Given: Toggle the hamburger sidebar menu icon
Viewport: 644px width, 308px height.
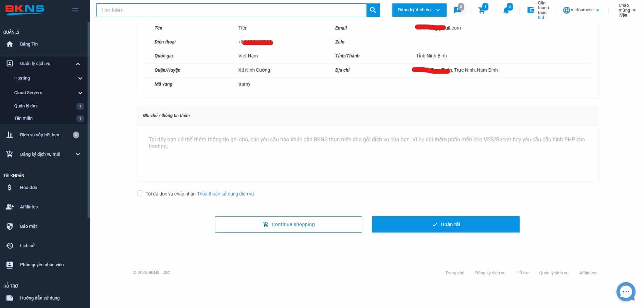Looking at the screenshot, I should 75,10.
